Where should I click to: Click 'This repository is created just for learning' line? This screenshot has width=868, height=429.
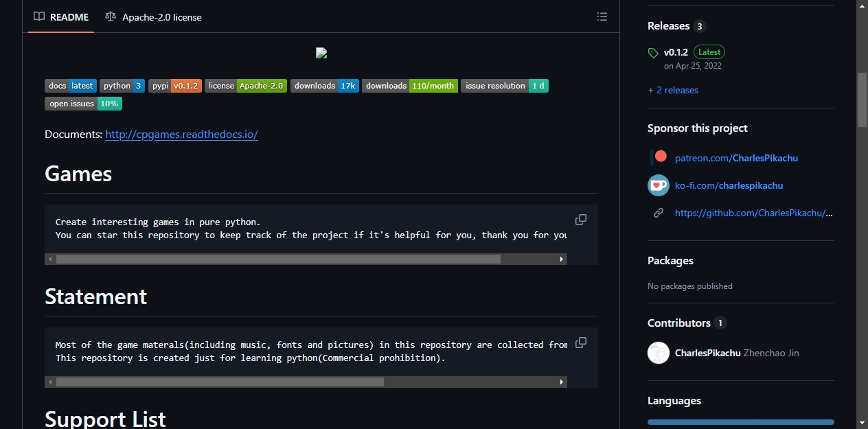point(251,358)
